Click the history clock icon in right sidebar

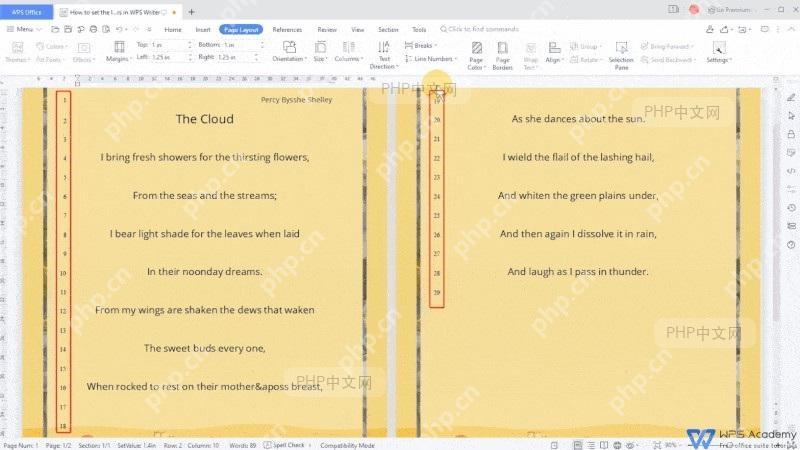791,208
